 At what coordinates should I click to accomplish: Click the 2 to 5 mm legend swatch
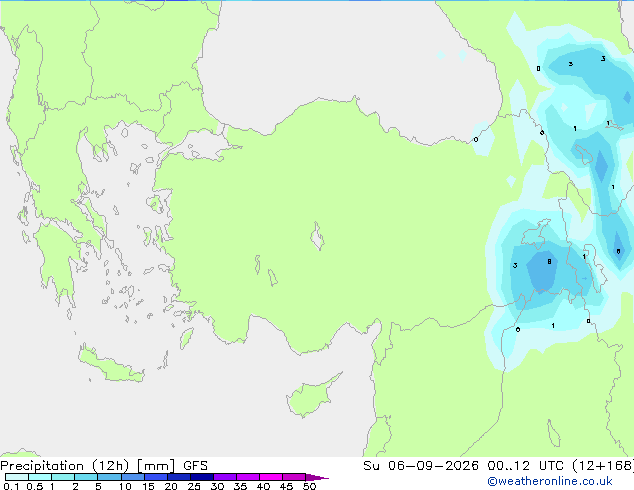tap(86, 477)
